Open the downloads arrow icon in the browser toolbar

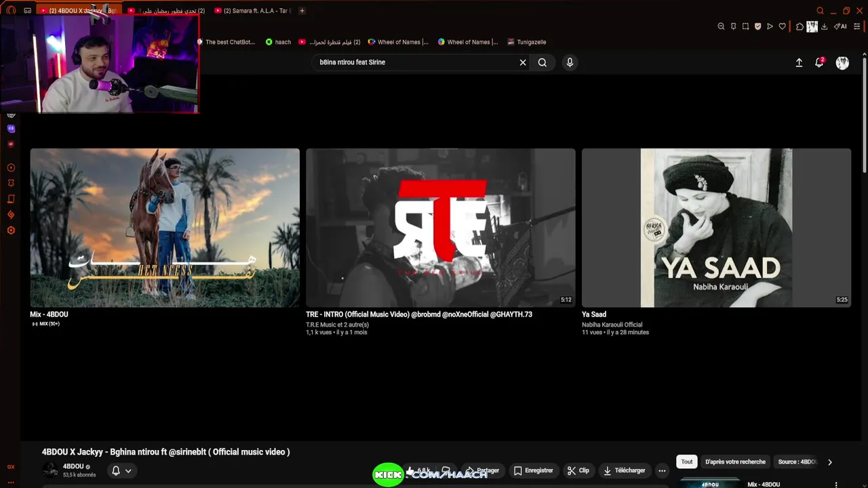(x=824, y=26)
